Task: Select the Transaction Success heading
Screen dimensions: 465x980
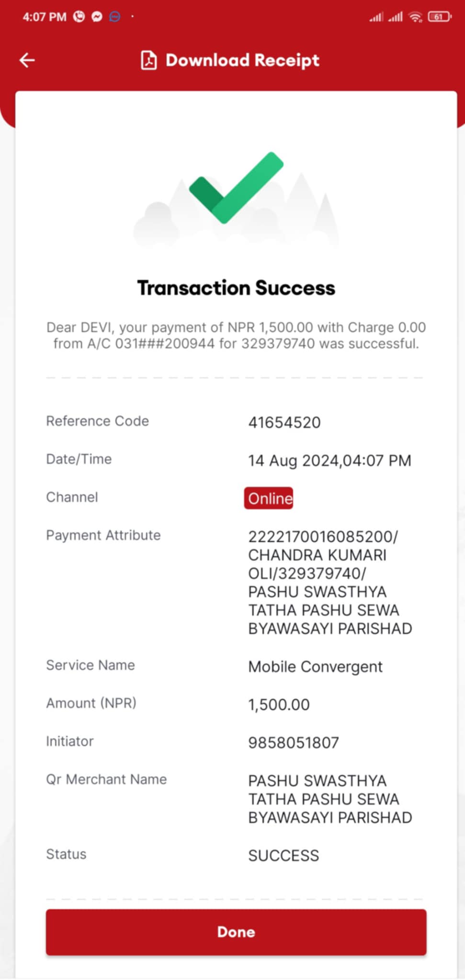Action: coord(236,288)
